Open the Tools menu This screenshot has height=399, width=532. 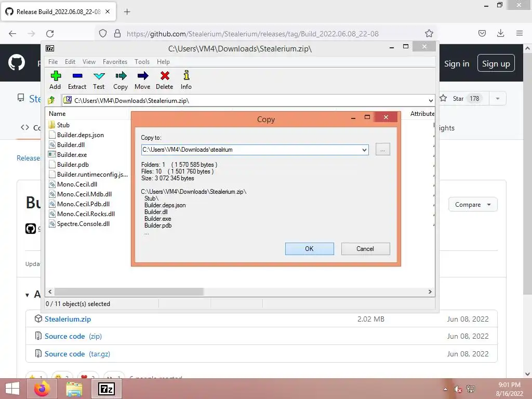[142, 62]
